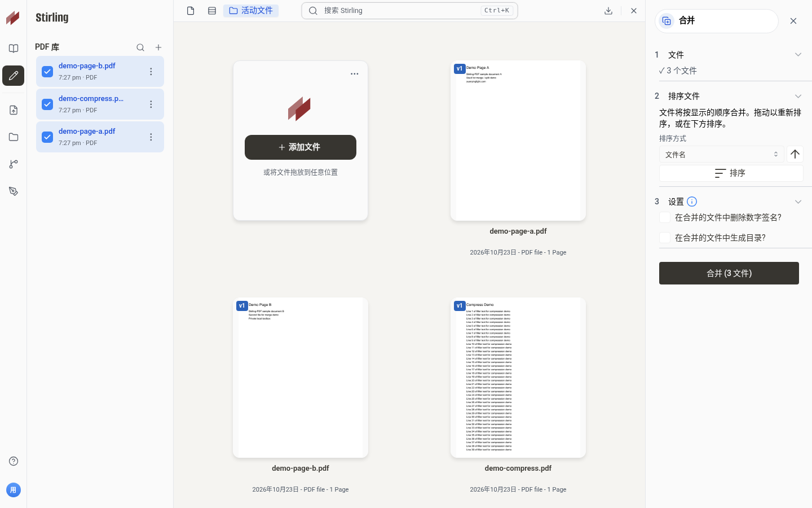Click the X icon in the top toolbar
Viewport: 812px width, 508px height.
click(x=634, y=11)
